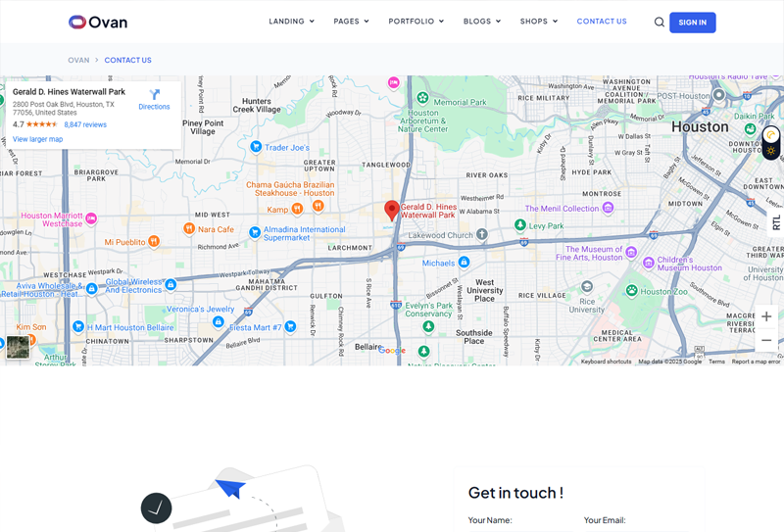Click Aviva Wholesale & Retail marker
The height and width of the screenshot is (532, 784).
[x=91, y=288]
